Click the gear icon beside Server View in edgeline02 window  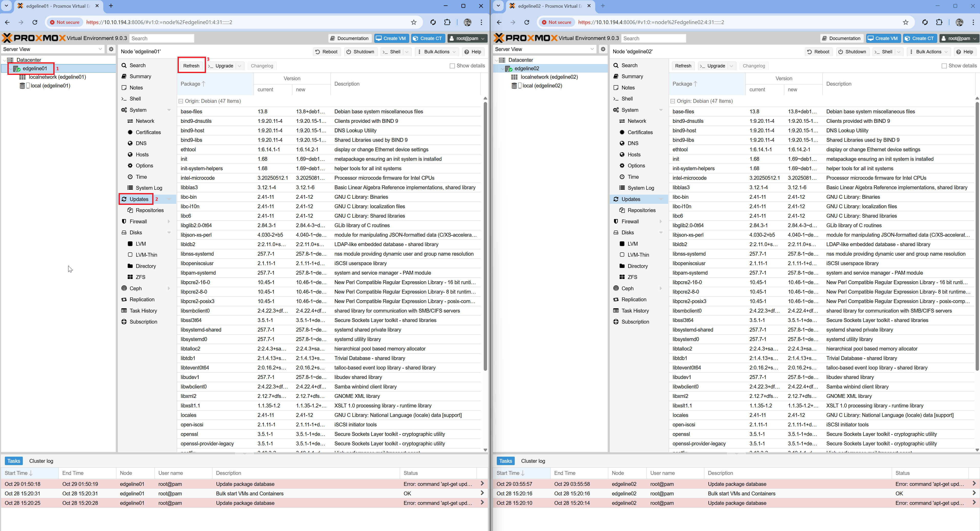click(603, 49)
